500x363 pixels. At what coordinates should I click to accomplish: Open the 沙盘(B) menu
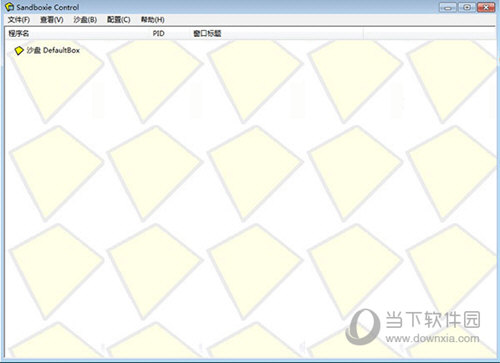tap(85, 20)
